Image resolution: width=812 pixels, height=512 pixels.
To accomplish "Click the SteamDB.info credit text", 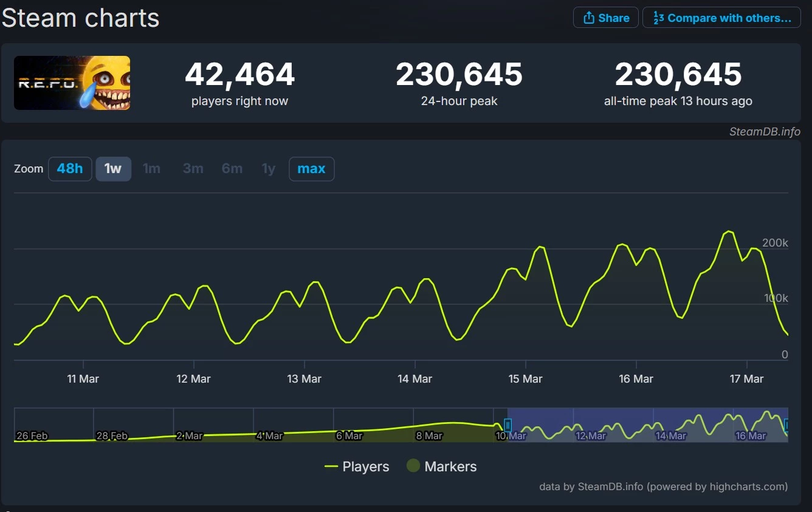I will 765,132.
